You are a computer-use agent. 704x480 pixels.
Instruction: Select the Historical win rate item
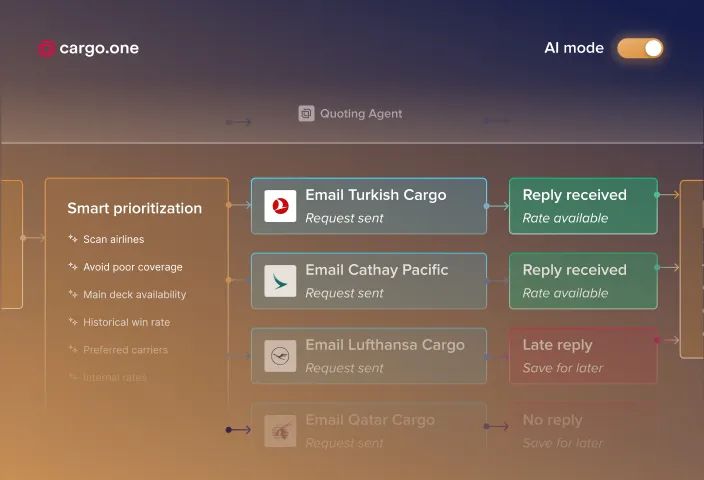(x=127, y=322)
